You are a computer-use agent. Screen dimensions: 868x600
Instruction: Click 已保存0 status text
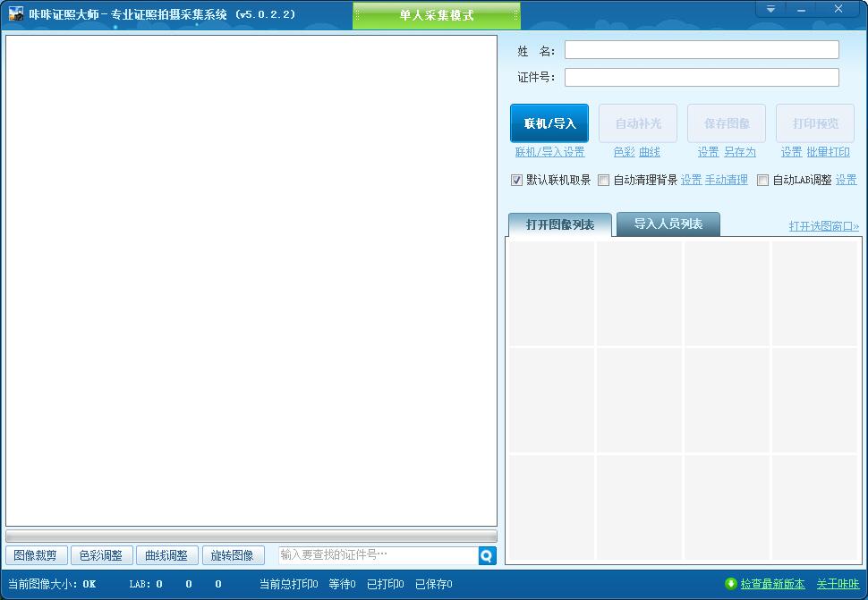pos(433,584)
